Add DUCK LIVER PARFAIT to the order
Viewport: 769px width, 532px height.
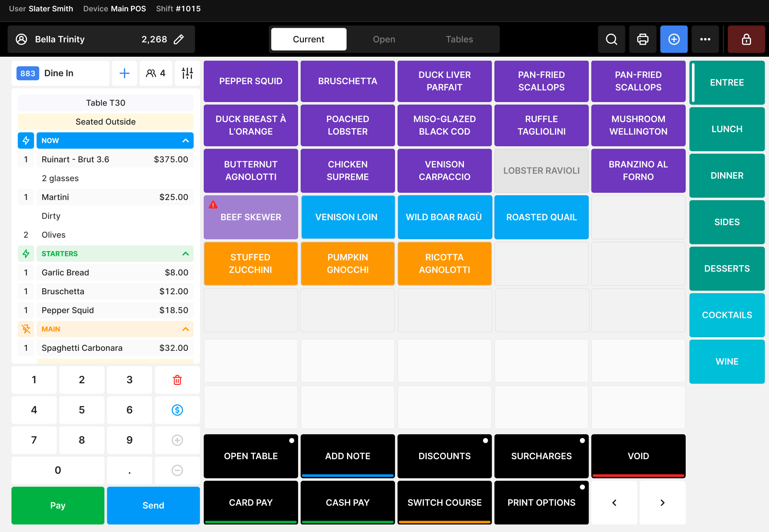(x=445, y=81)
